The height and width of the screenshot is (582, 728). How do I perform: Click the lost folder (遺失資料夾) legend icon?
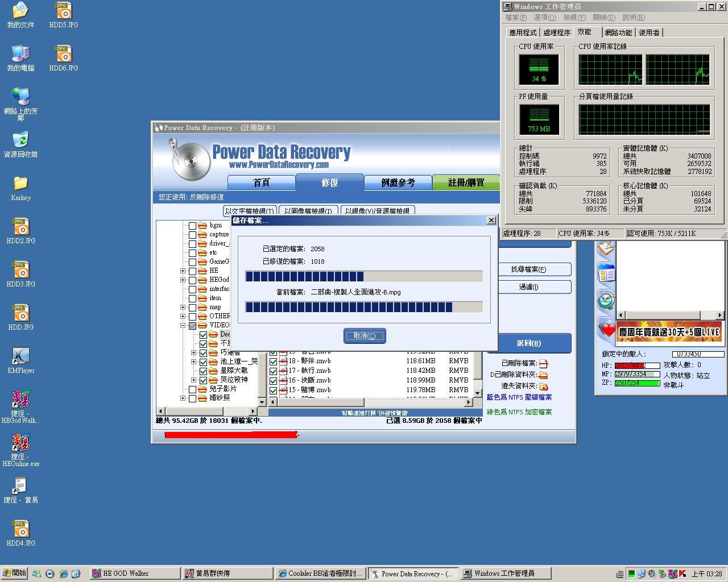tap(543, 386)
